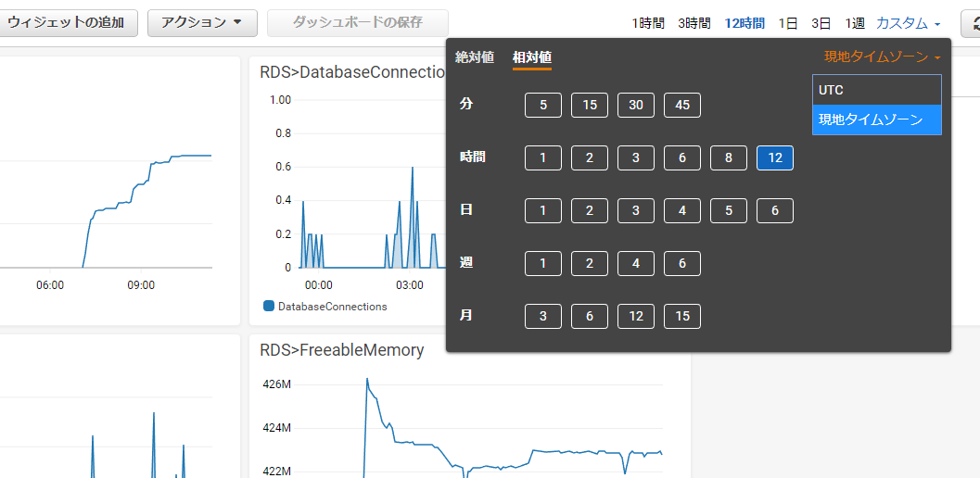Select 6 days in the 日 row
This screenshot has width=980, height=478.
click(775, 210)
